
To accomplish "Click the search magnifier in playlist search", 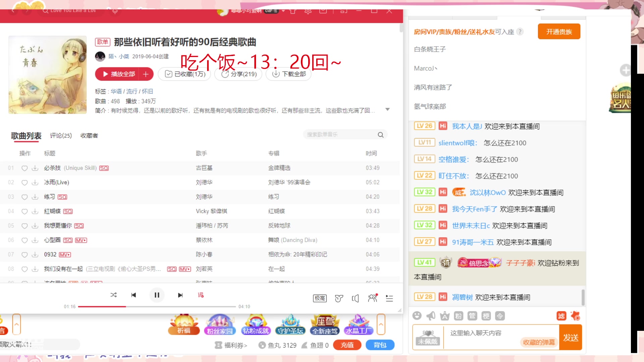I will [380, 135].
